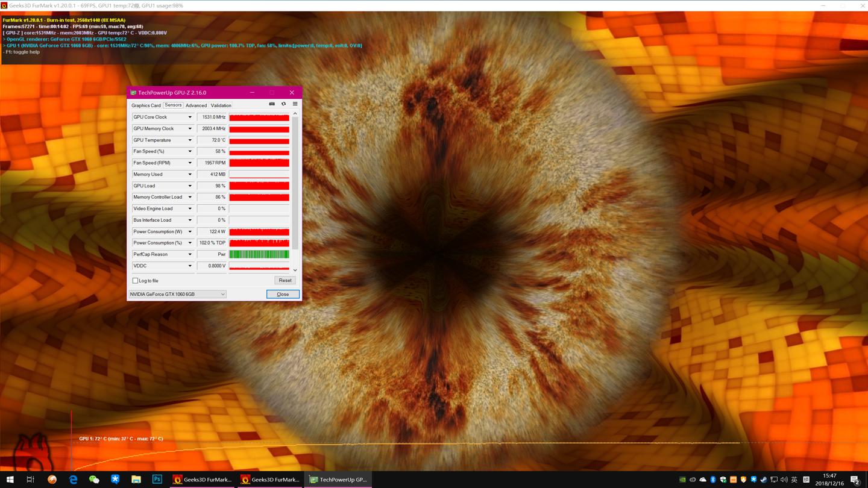Switch to the Advanced tab
The width and height of the screenshot is (868, 488).
[x=196, y=105]
